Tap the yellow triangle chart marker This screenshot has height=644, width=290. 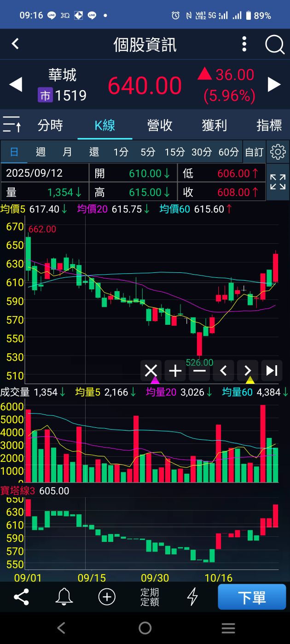click(250, 380)
